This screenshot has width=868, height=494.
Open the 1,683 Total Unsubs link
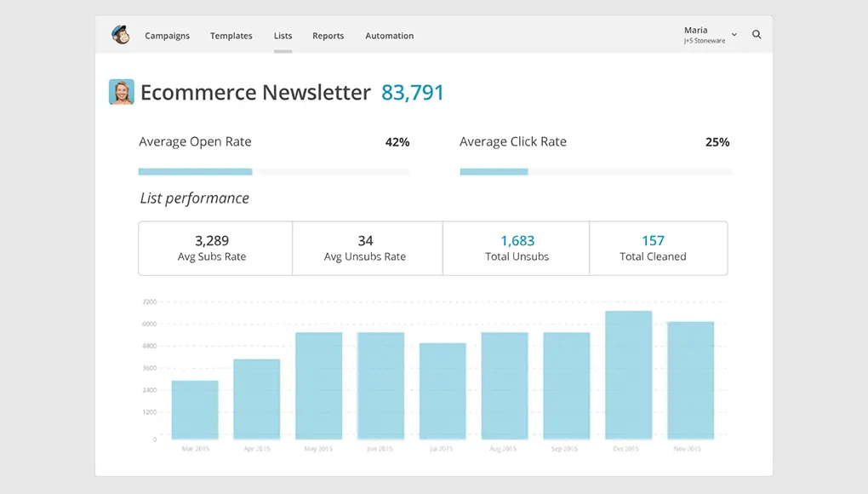[517, 241]
